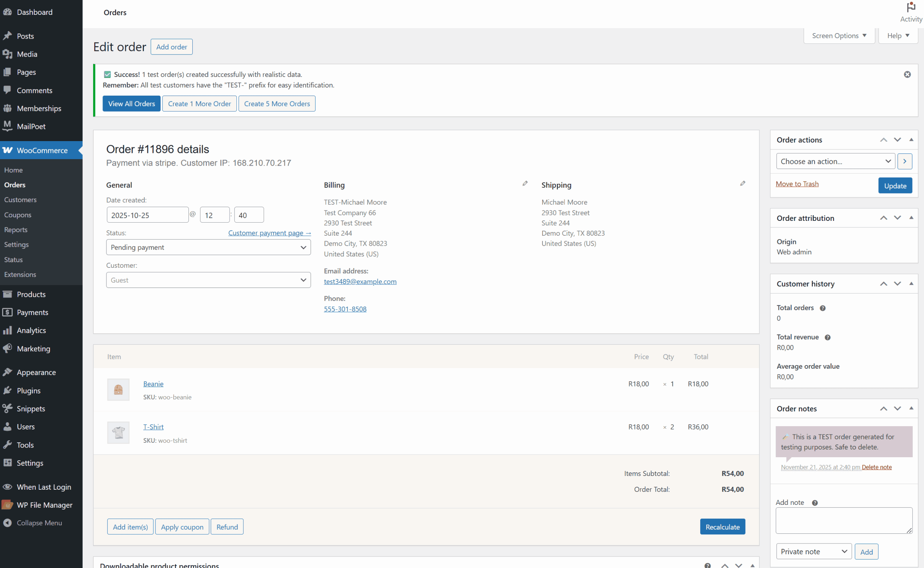This screenshot has height=568, width=924.
Task: View Activity notifications bell
Action: coord(911,8)
